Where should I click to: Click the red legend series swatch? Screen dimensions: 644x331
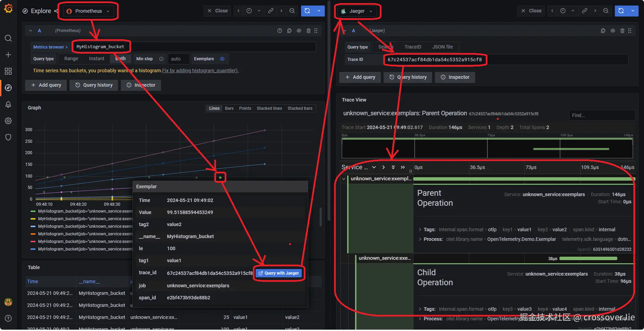(33, 242)
